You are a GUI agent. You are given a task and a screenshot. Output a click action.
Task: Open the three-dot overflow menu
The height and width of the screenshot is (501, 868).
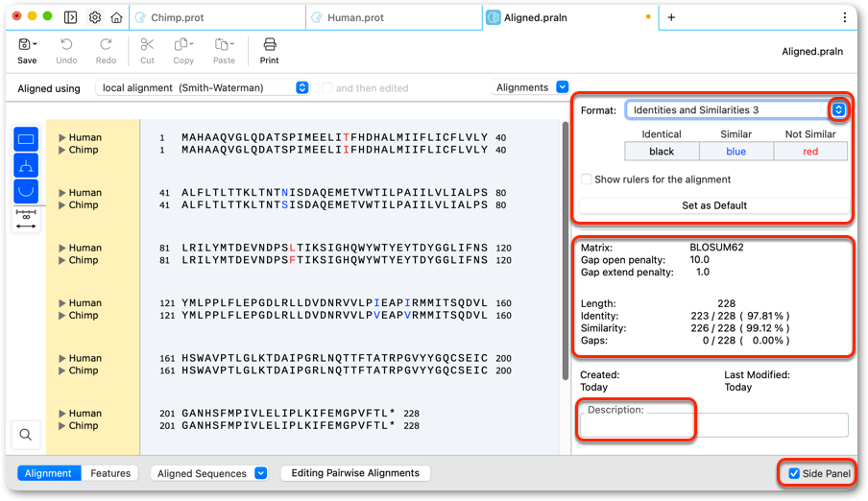coord(844,17)
